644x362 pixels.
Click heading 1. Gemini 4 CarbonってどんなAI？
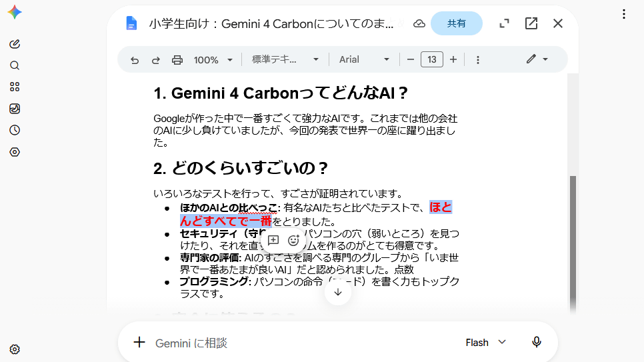click(281, 93)
